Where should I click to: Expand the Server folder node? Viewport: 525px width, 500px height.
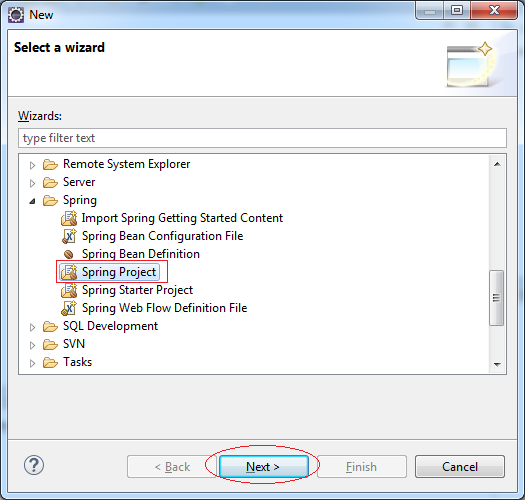32,183
